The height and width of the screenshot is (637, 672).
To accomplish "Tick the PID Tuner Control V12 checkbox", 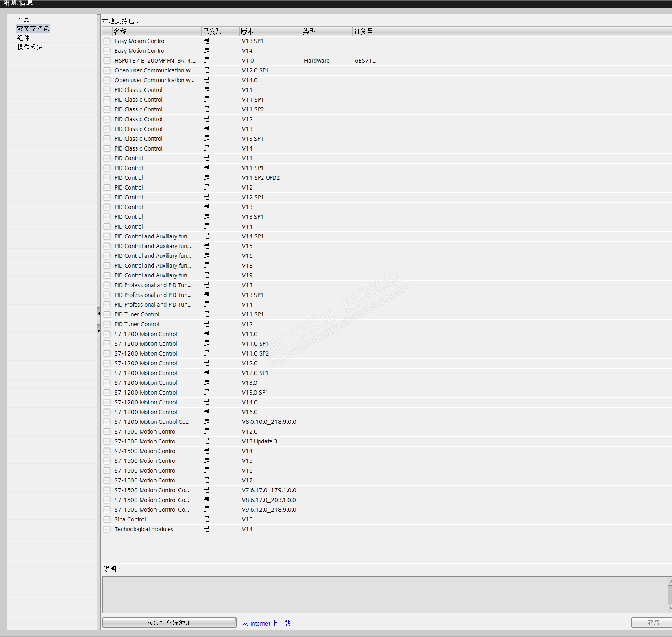I will pyautogui.click(x=107, y=324).
